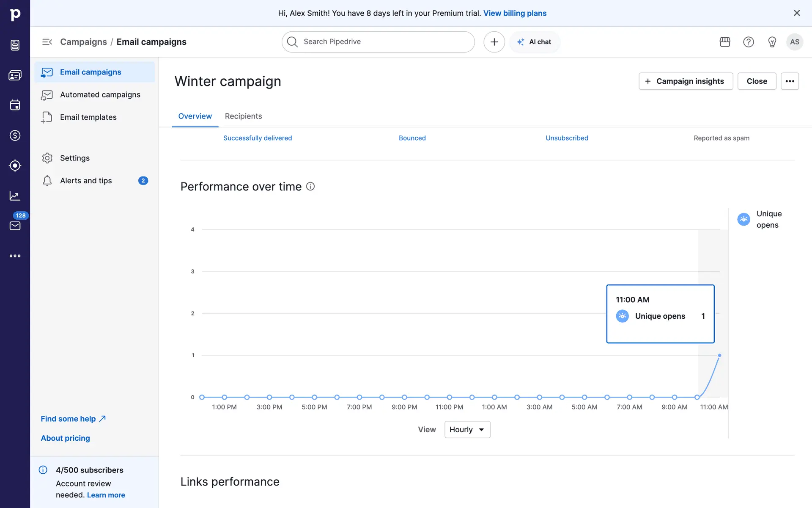
Task: Open the quick add plus menu
Action: pos(494,42)
